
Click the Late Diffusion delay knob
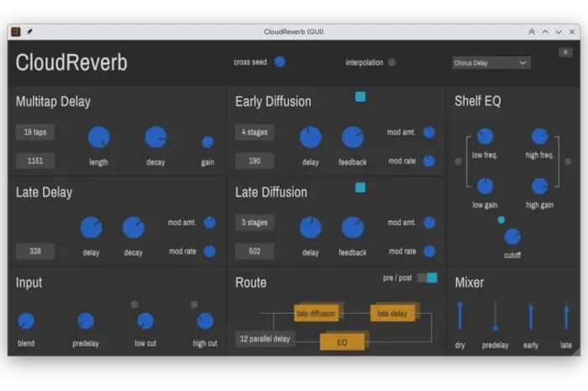click(311, 227)
